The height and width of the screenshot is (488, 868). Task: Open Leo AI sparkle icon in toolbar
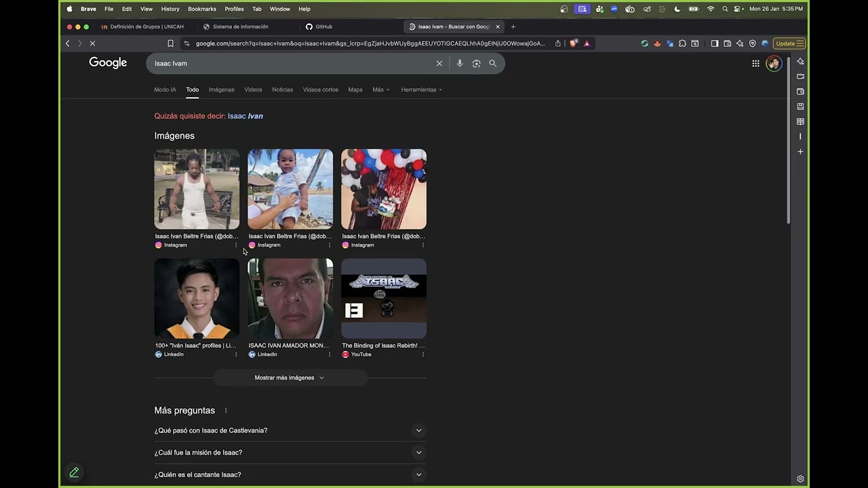tap(740, 43)
